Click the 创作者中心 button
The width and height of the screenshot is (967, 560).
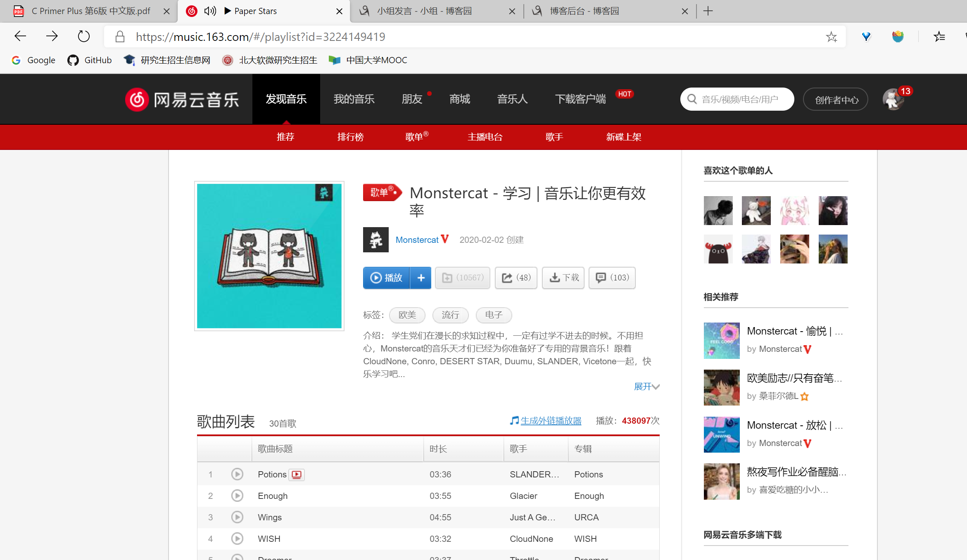pyautogui.click(x=836, y=100)
